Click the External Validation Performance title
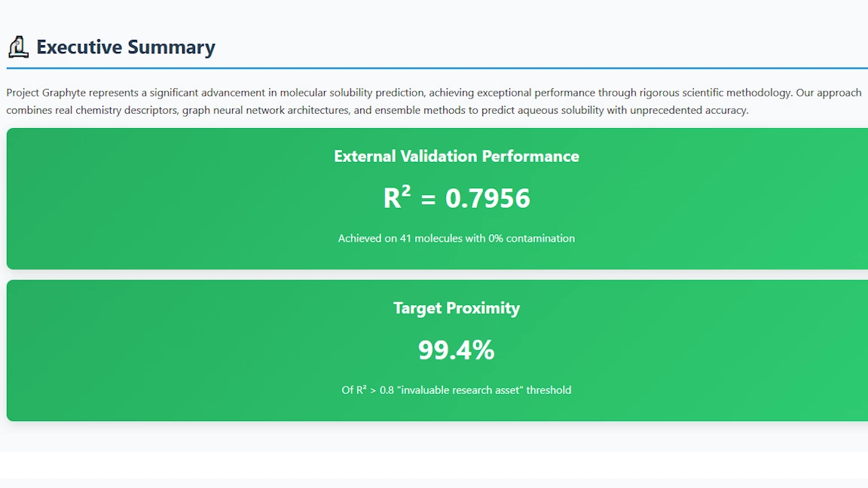 click(457, 156)
